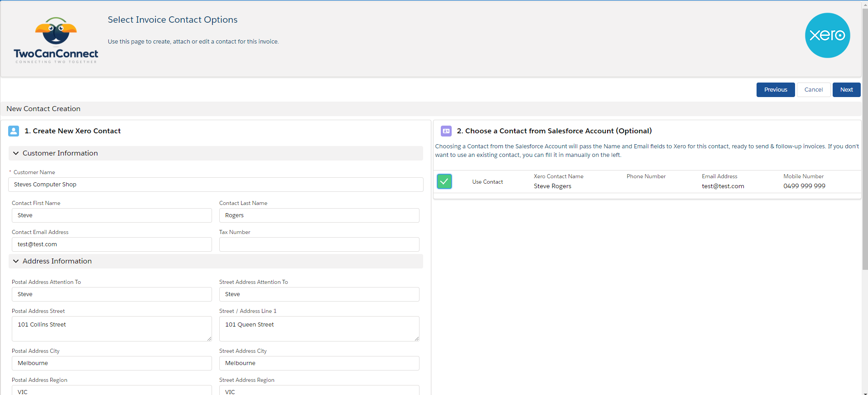Click the Contact Last Name field
Image resolution: width=868 pixels, height=395 pixels.
pyautogui.click(x=319, y=215)
